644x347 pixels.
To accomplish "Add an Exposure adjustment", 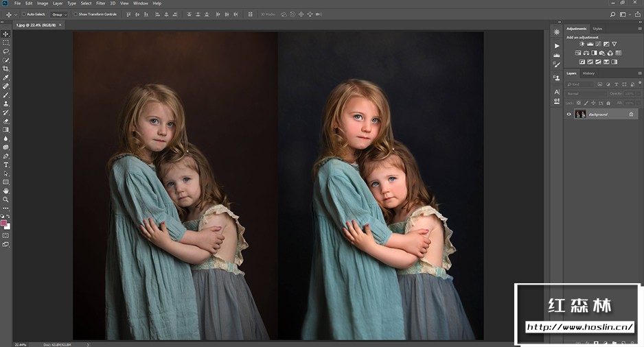I will (606, 44).
